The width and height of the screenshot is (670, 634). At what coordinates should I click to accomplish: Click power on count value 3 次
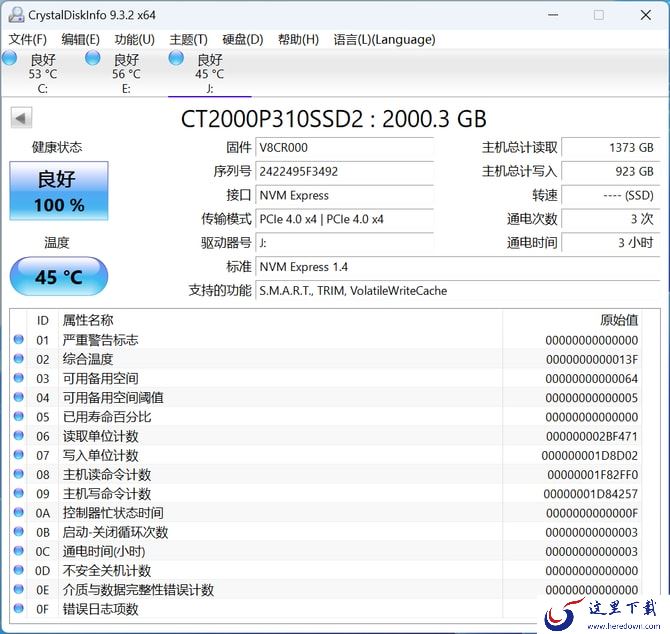click(x=611, y=220)
